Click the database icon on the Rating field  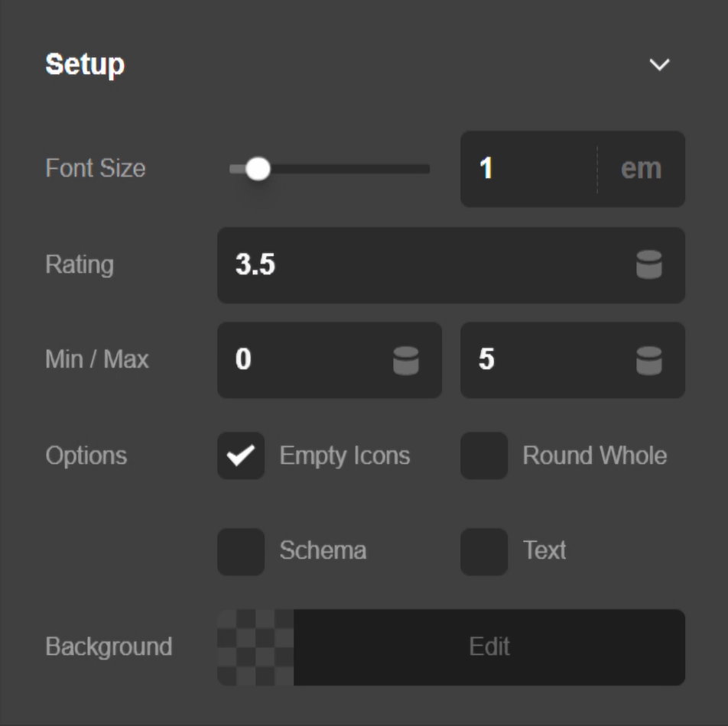click(x=649, y=265)
